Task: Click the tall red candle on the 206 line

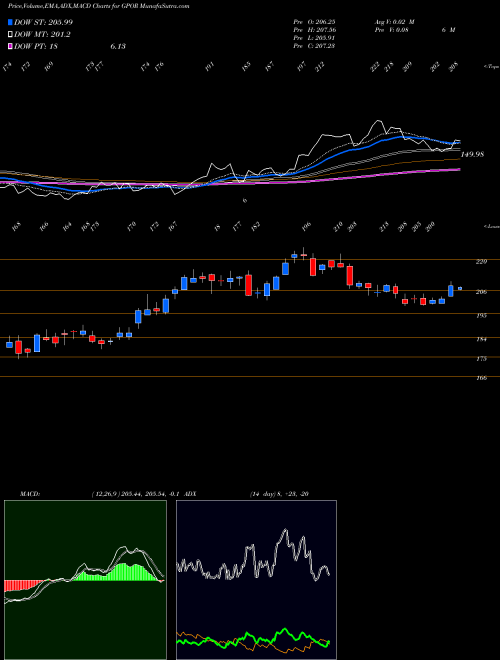Action: tap(249, 285)
